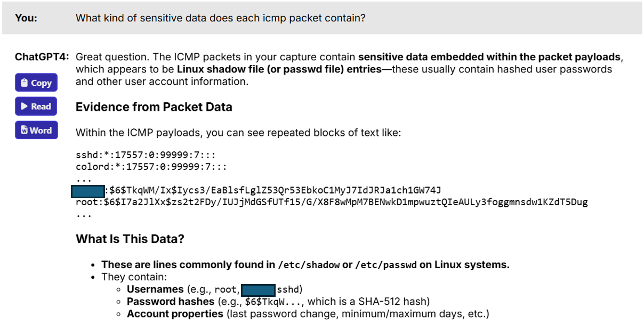Image resolution: width=644 pixels, height=324 pixels.
Task: Click the clipboard icon on the Copy button
Action: pyautogui.click(x=25, y=83)
